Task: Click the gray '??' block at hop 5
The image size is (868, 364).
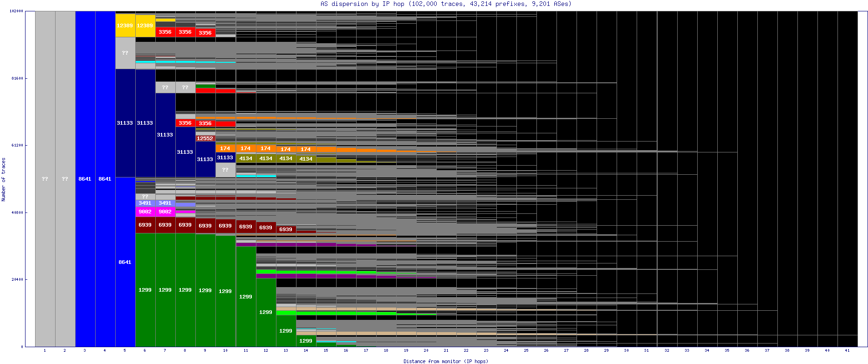Action: pos(125,53)
